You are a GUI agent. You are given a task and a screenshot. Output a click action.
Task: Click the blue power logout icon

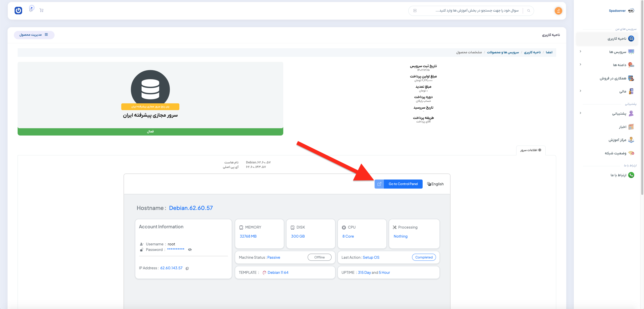click(x=18, y=10)
